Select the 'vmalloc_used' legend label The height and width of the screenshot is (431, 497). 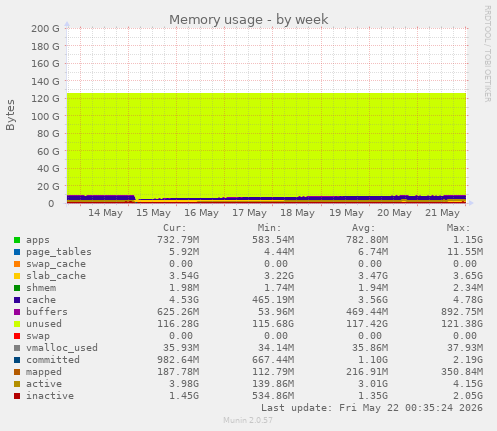62,348
